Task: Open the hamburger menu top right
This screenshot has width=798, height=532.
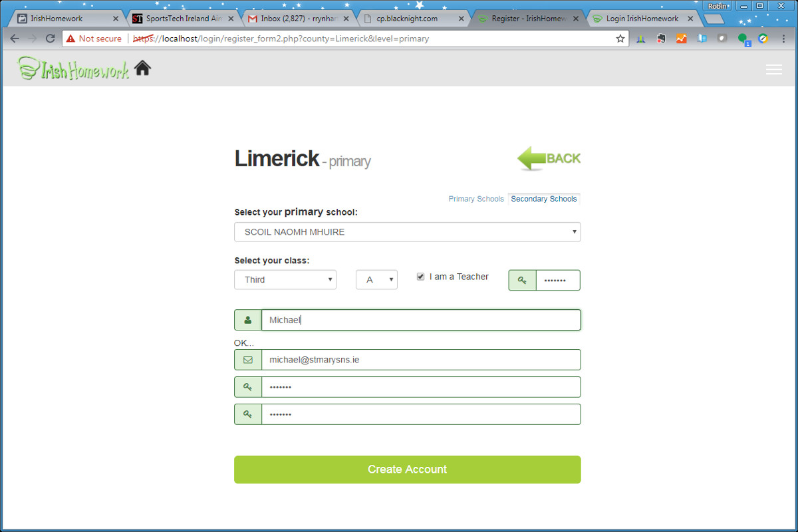Action: 773,68
